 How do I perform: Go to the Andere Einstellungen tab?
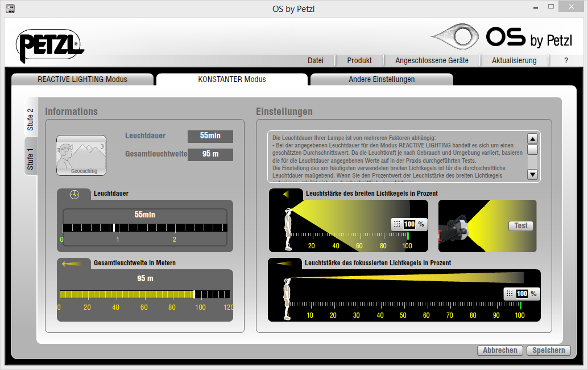pyautogui.click(x=382, y=80)
